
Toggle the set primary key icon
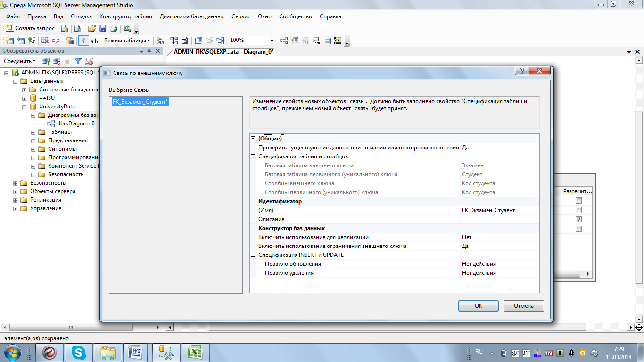[x=83, y=41]
